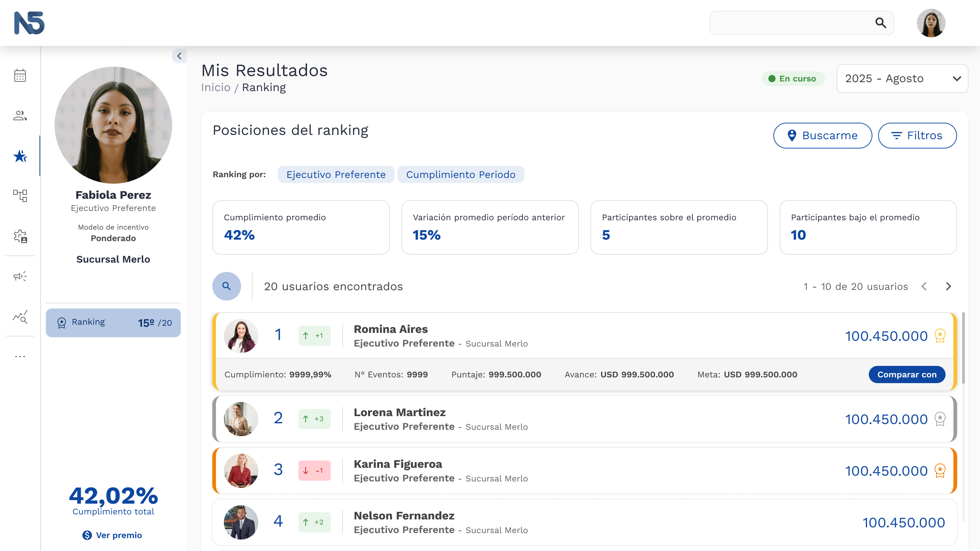Select the ranking star sidebar icon
The height and width of the screenshot is (551, 980).
pyautogui.click(x=20, y=156)
